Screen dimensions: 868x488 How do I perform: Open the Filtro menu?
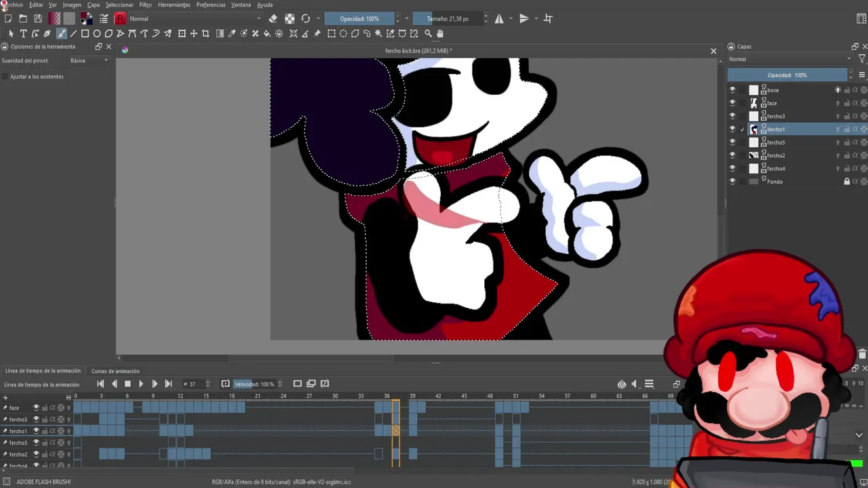click(x=146, y=5)
